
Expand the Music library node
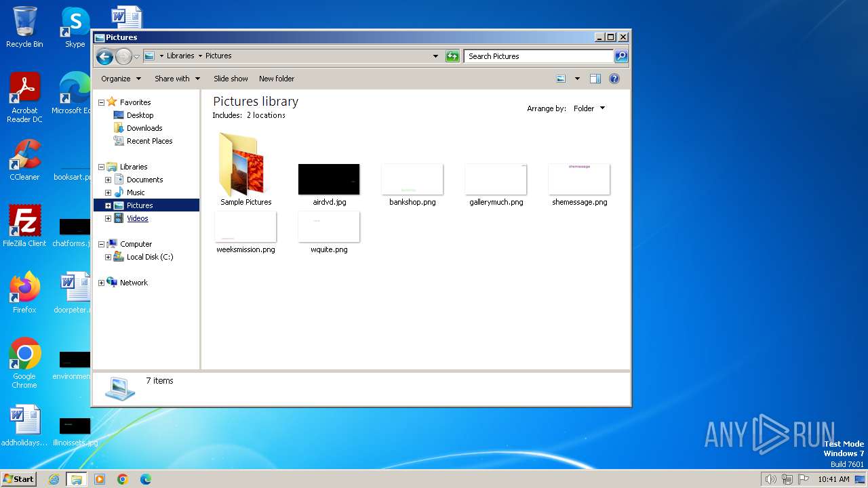(108, 192)
